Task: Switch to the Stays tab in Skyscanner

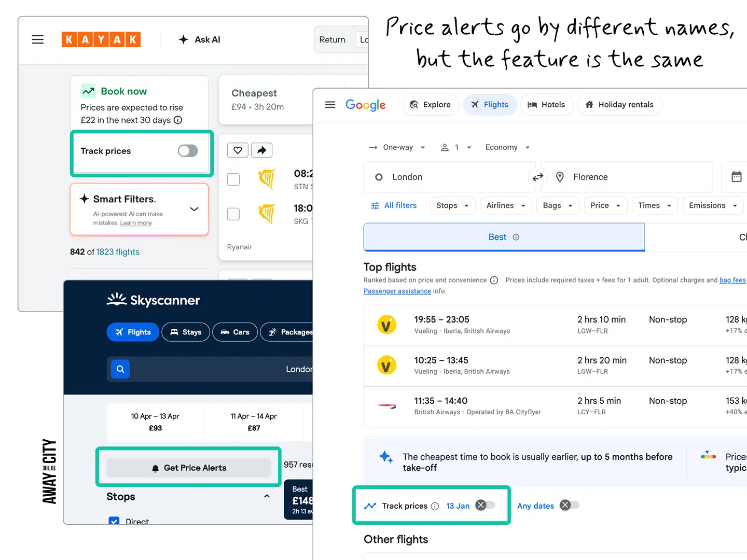Action: (x=186, y=332)
